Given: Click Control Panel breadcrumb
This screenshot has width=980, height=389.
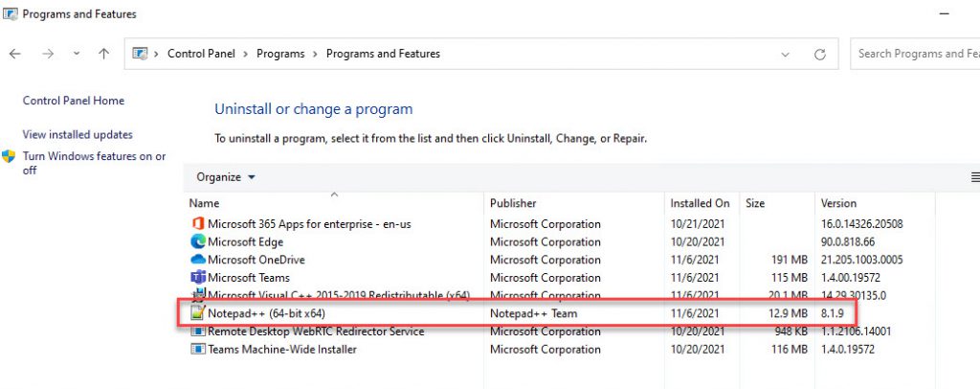Looking at the screenshot, I should click(x=201, y=54).
